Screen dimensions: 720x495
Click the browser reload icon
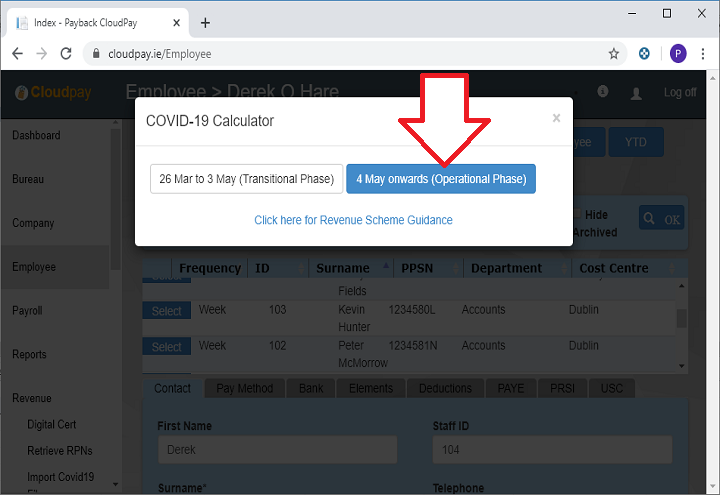(67, 54)
